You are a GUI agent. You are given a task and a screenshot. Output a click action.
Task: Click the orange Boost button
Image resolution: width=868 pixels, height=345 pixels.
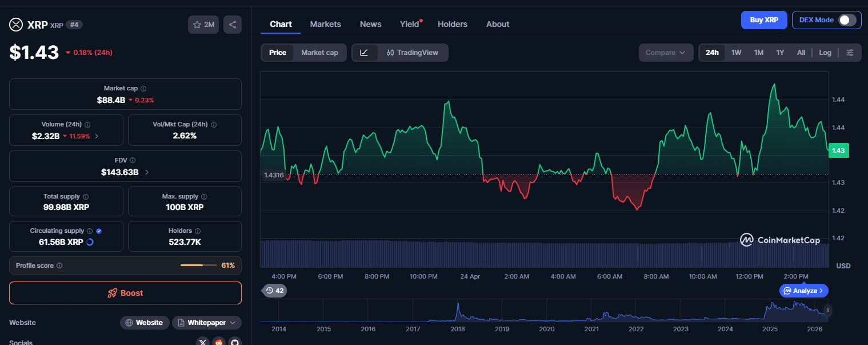125,293
